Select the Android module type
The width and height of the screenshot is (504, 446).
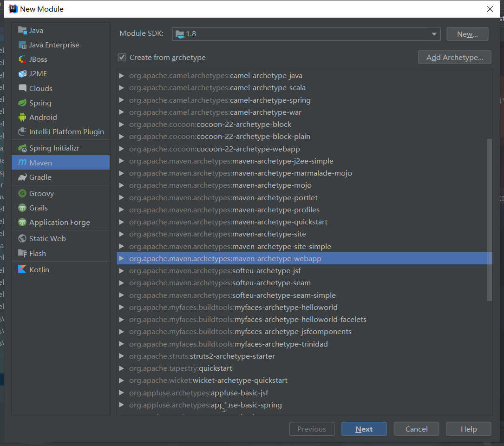pyautogui.click(x=60, y=117)
